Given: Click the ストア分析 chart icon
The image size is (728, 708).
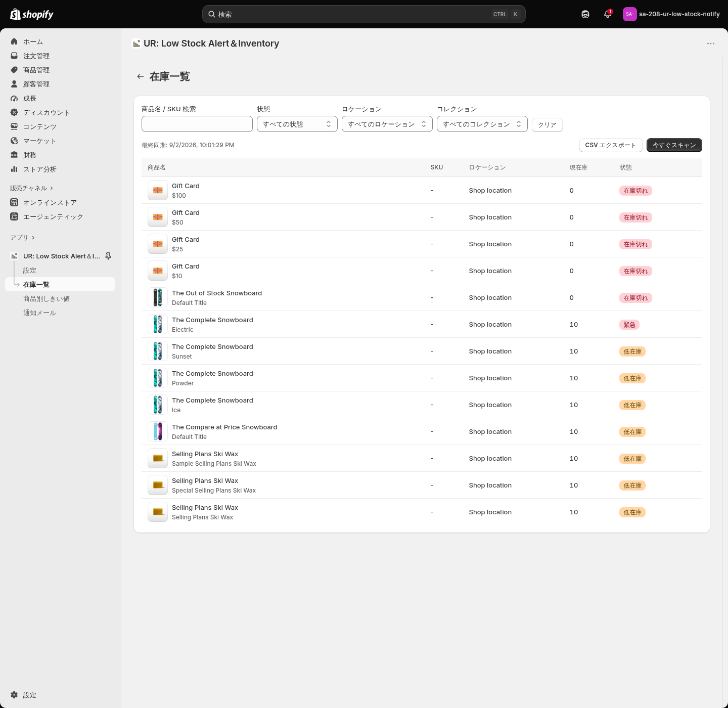Looking at the screenshot, I should (x=14, y=169).
